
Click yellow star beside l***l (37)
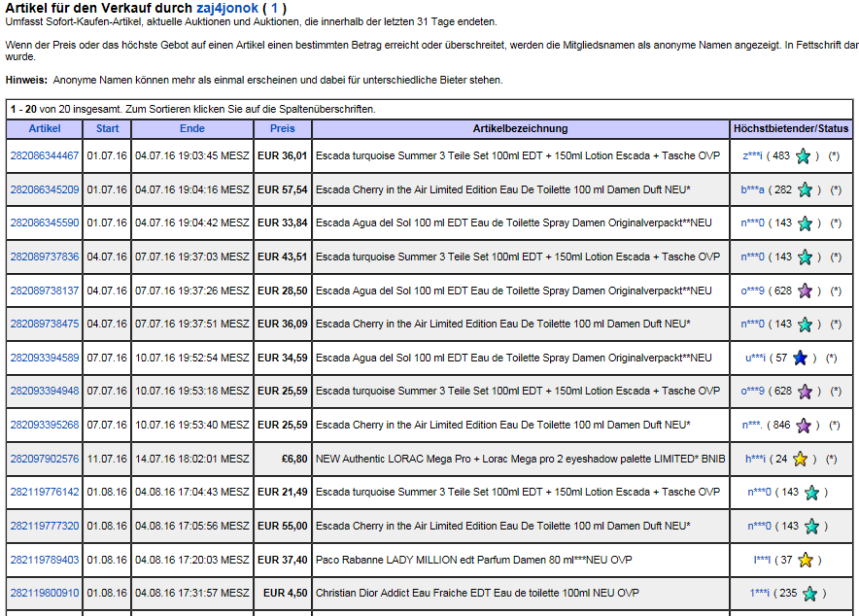click(x=806, y=561)
